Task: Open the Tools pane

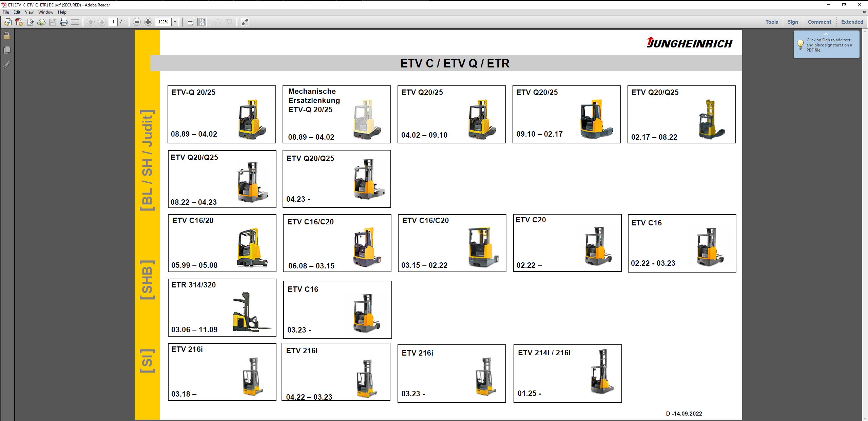Action: [x=771, y=22]
